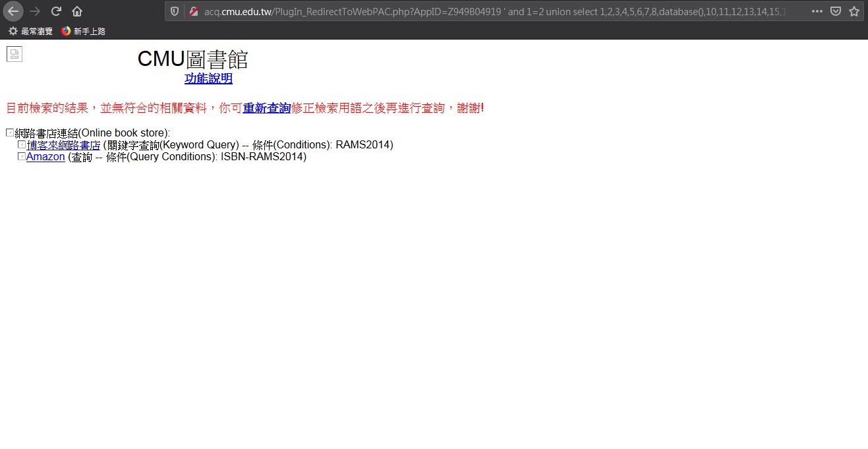Collapse 網路書店連結 tree node
The image size is (868, 449).
(x=10, y=133)
